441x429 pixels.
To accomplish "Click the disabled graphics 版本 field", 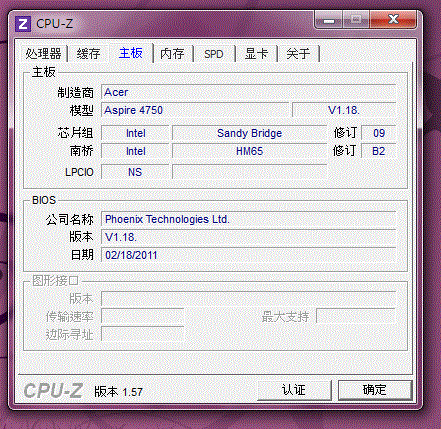I will 248,298.
